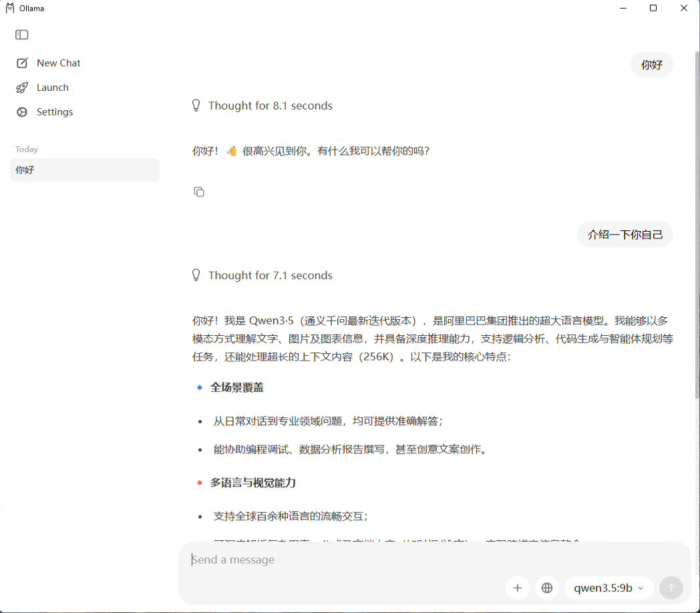The height and width of the screenshot is (613, 700).
Task: Click the user message 介绍一下你自己
Action: [x=625, y=234]
